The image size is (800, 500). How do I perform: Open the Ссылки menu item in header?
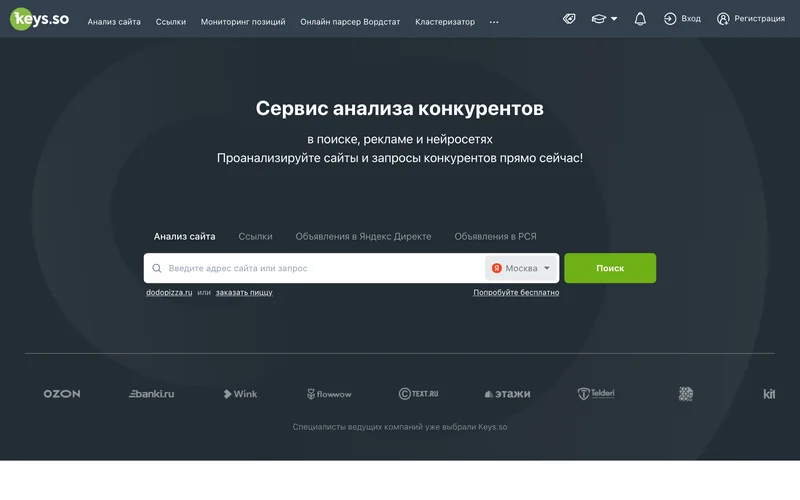tap(170, 22)
